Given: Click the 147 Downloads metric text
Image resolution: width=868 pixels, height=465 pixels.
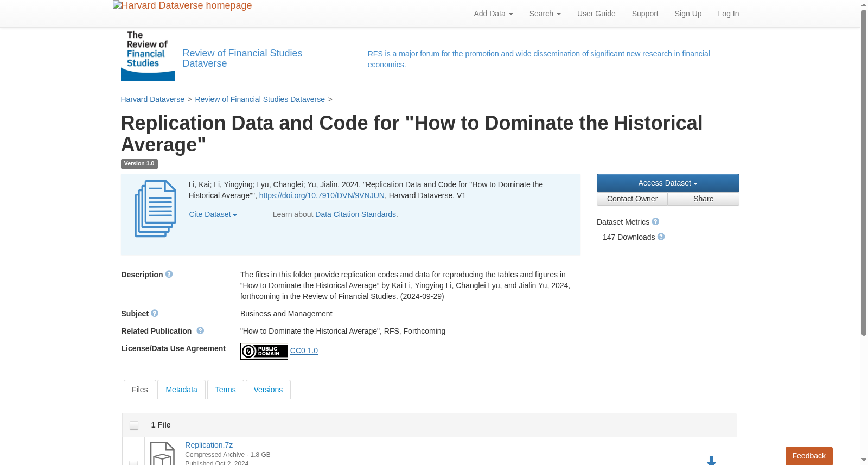Looking at the screenshot, I should pos(629,237).
